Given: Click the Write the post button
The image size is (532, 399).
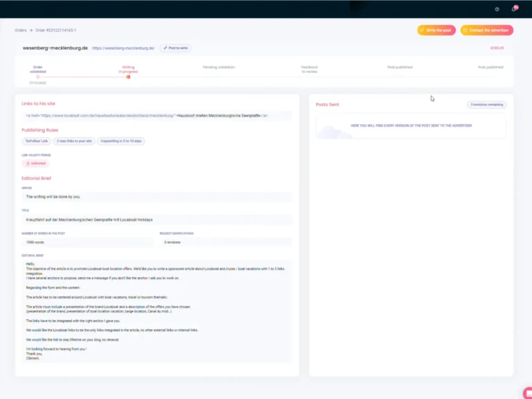Looking at the screenshot, I should point(436,30).
